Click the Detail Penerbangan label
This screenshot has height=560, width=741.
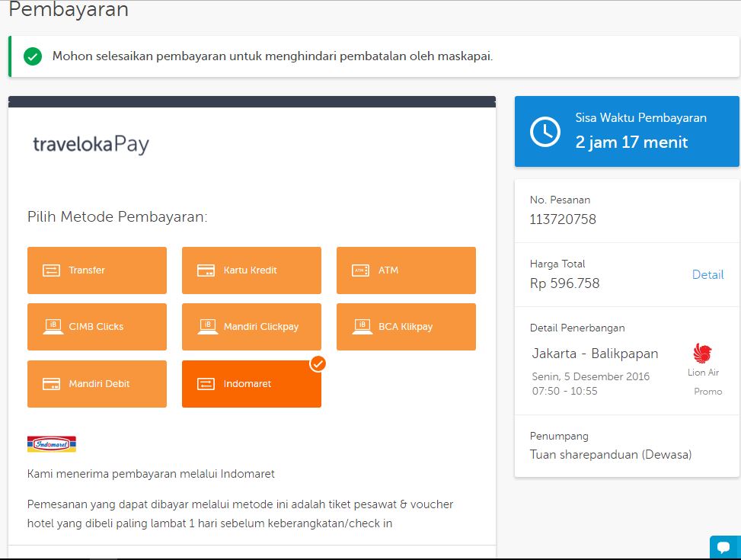(577, 328)
